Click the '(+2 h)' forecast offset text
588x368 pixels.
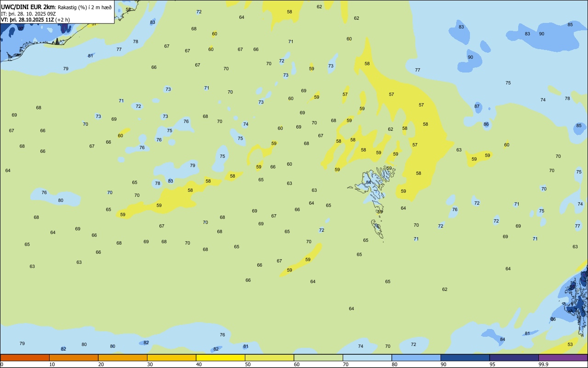coord(62,20)
